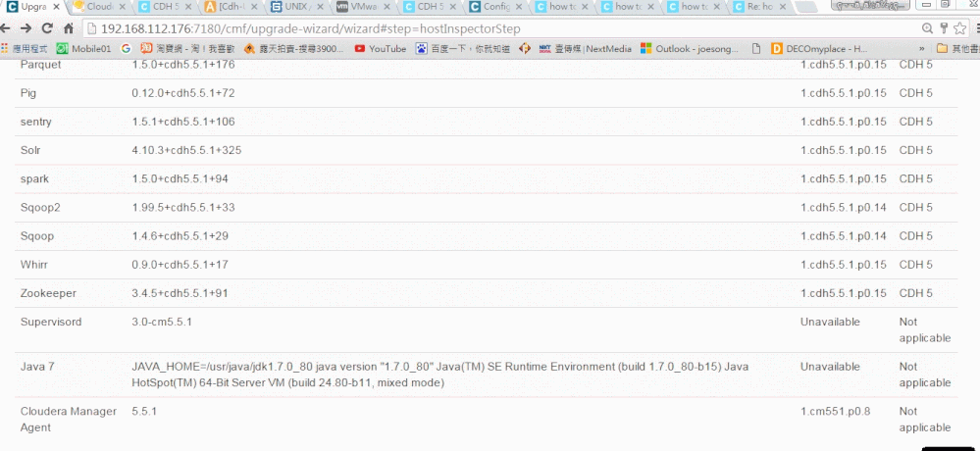The image size is (980, 451).
Task: Open a new browser tab
Action: point(807,8)
